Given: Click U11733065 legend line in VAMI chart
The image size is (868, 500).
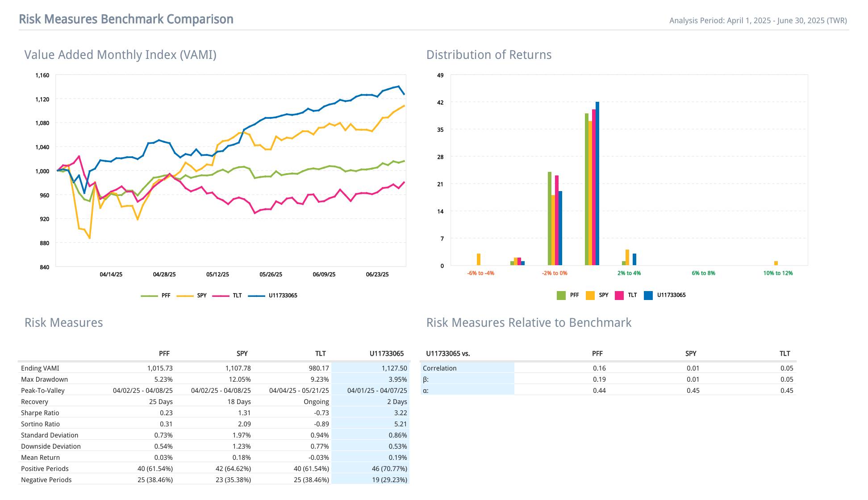Looking at the screenshot, I should point(256,296).
